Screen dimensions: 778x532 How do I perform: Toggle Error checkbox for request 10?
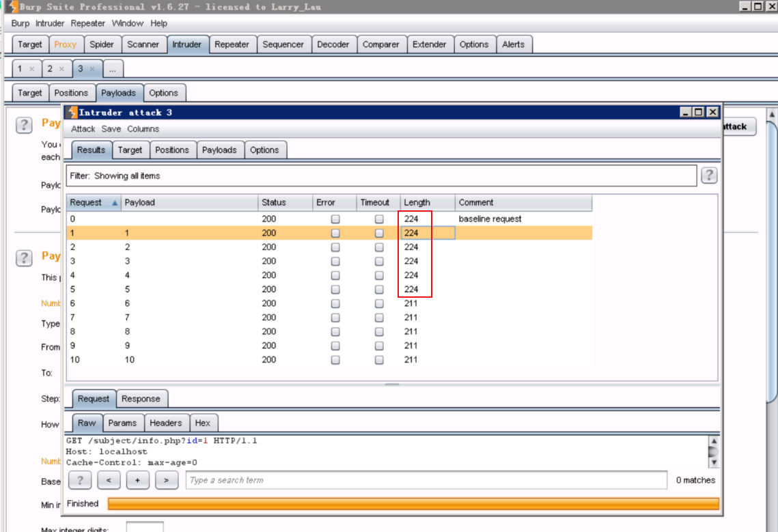click(x=335, y=360)
